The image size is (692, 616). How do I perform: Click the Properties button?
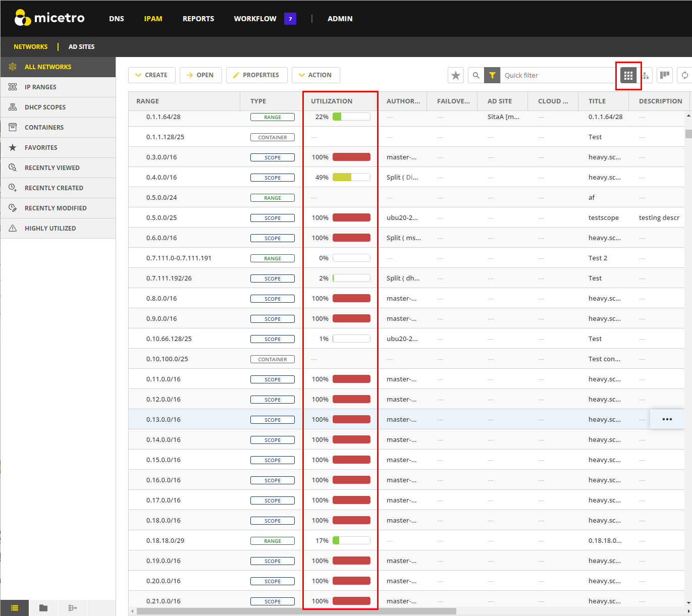click(256, 75)
